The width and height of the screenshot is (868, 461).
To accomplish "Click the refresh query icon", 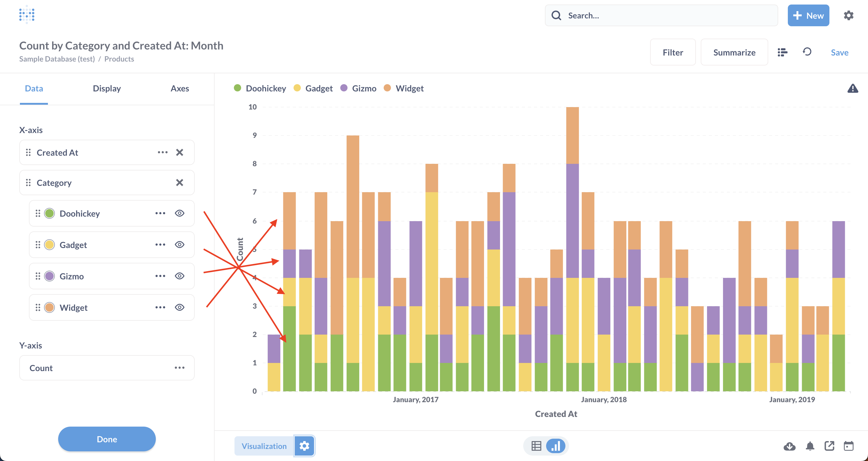I will coord(807,52).
